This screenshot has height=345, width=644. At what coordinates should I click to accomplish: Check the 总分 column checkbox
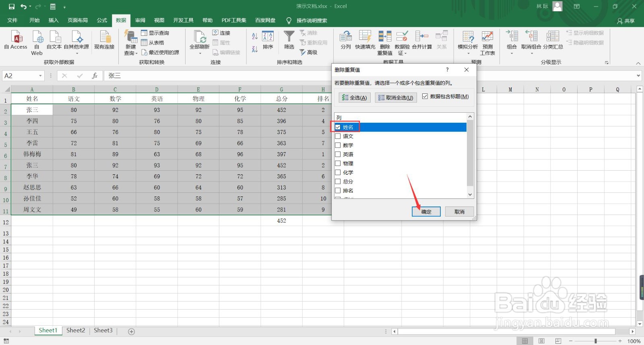[x=338, y=182]
